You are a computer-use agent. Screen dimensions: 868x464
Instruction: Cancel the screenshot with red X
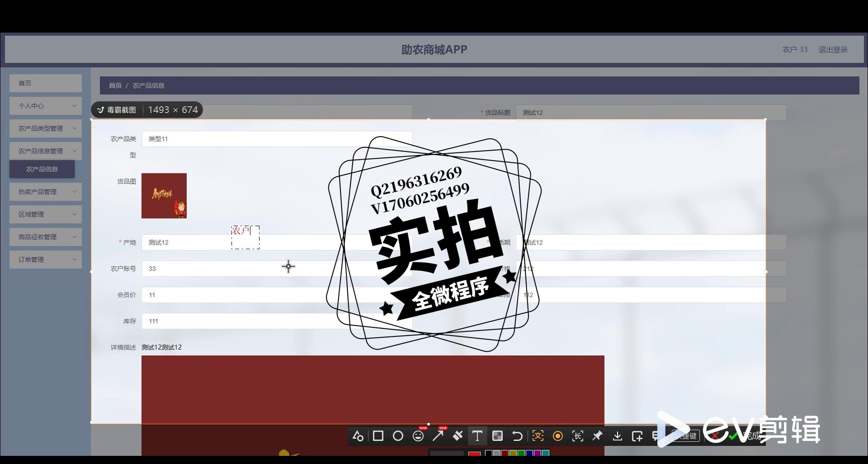[714, 436]
